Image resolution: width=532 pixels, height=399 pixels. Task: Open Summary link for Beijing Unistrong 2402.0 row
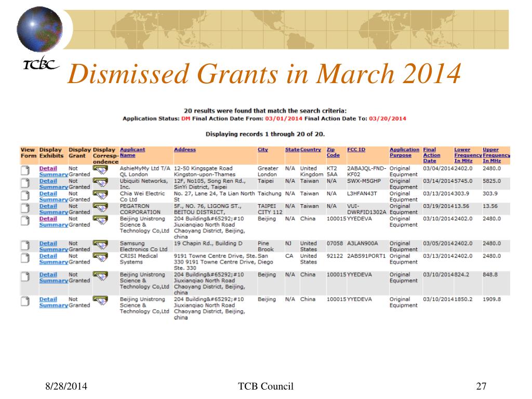pyautogui.click(x=54, y=224)
